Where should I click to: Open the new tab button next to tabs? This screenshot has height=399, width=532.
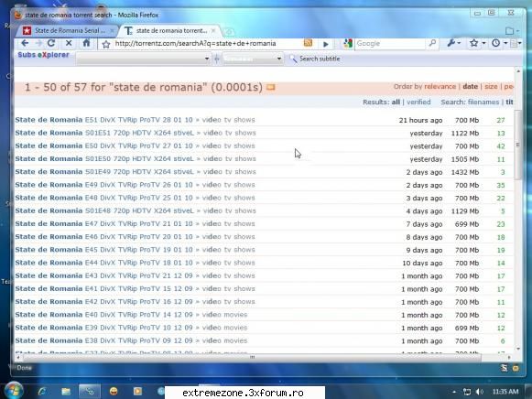pos(229,31)
